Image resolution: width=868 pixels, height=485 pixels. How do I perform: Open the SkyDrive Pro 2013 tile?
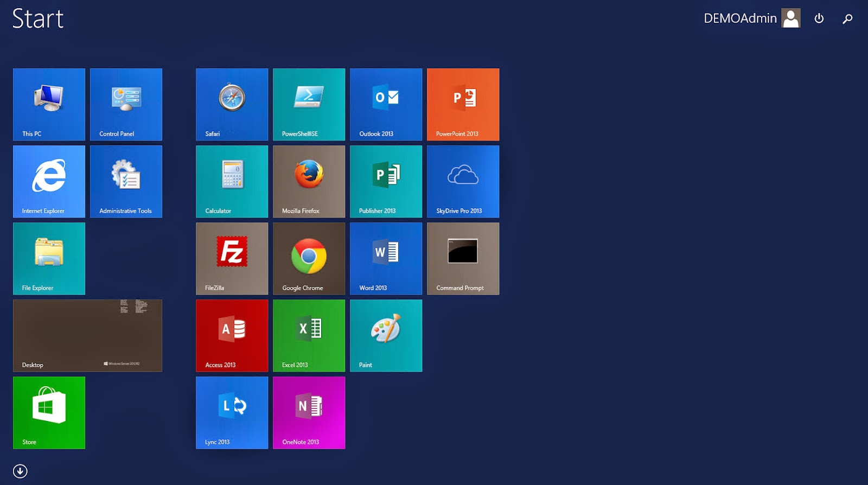click(x=463, y=181)
